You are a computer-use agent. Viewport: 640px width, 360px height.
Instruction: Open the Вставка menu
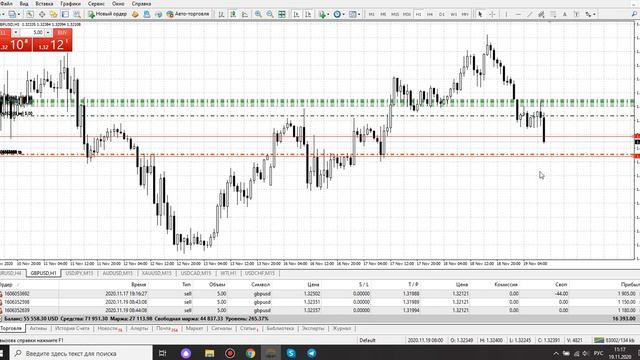click(x=44, y=4)
